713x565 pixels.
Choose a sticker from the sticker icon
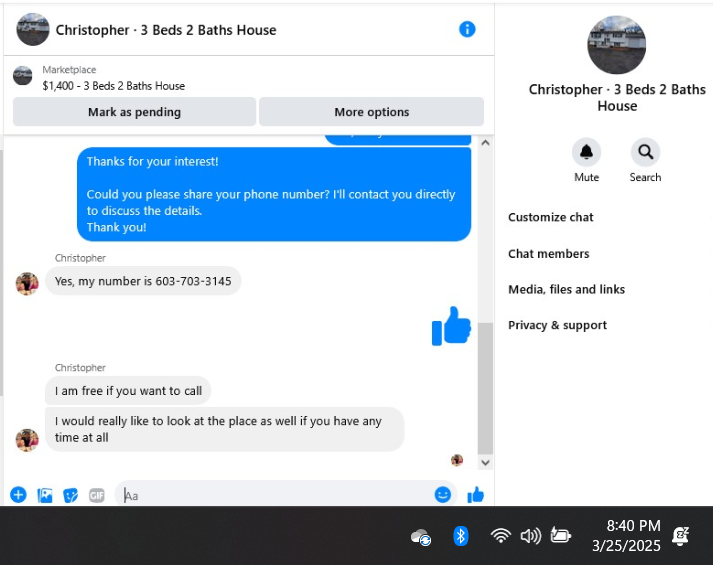pyautogui.click(x=70, y=495)
